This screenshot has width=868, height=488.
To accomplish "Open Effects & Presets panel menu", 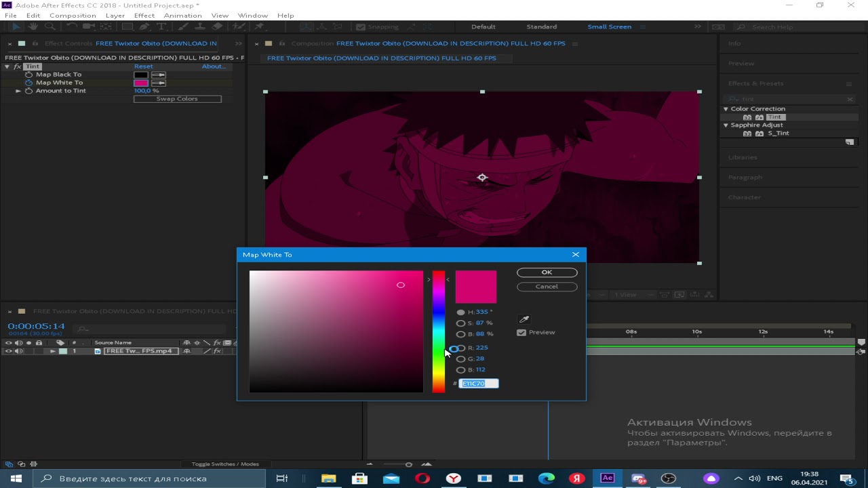I will [848, 83].
